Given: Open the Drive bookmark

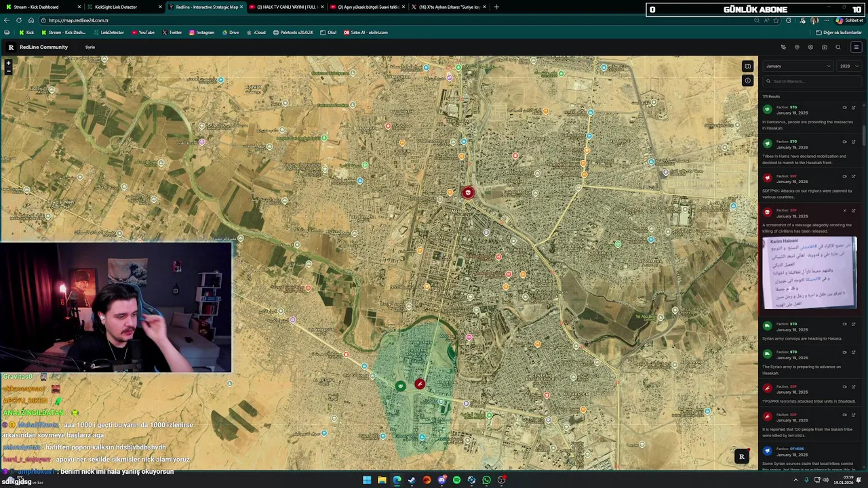Looking at the screenshot, I should click(231, 33).
